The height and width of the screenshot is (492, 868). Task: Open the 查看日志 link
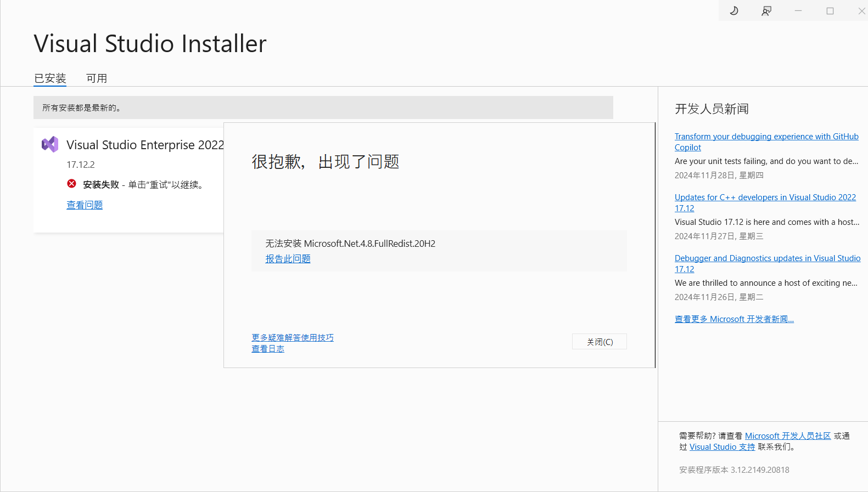pos(268,349)
